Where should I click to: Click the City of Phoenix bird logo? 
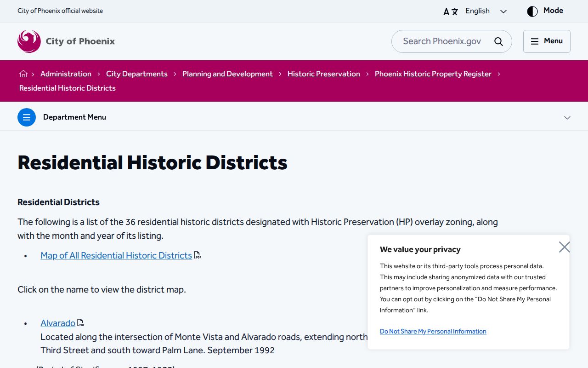(x=29, y=41)
